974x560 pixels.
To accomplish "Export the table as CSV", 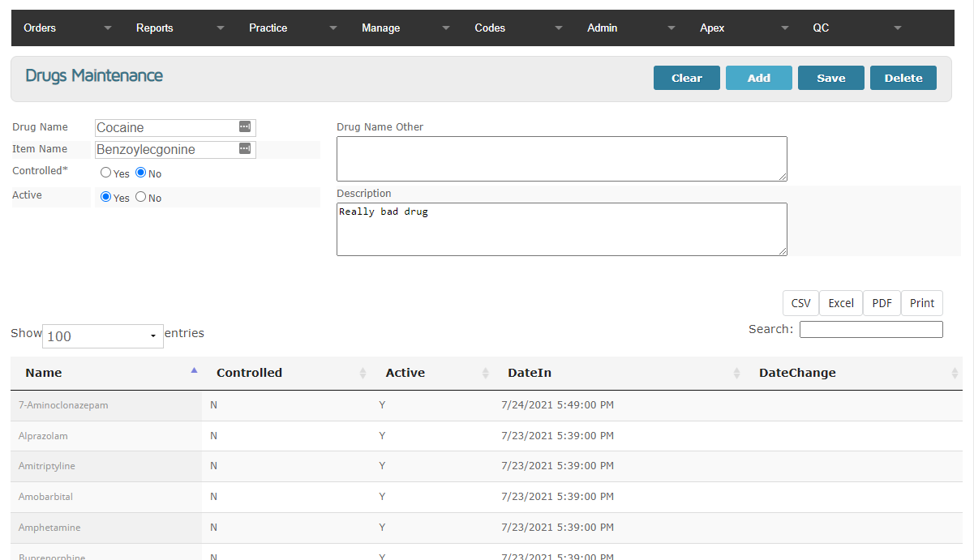I will [x=800, y=303].
